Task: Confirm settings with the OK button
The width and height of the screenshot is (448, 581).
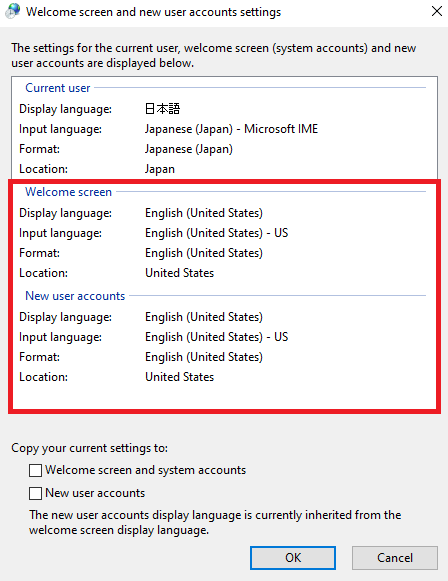Action: coord(293,558)
